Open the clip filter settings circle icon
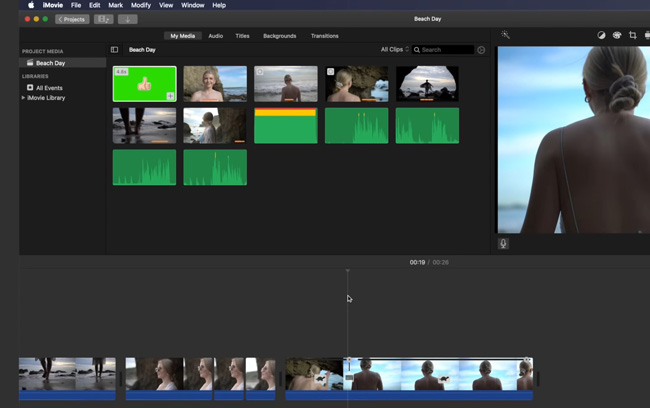 tap(481, 50)
